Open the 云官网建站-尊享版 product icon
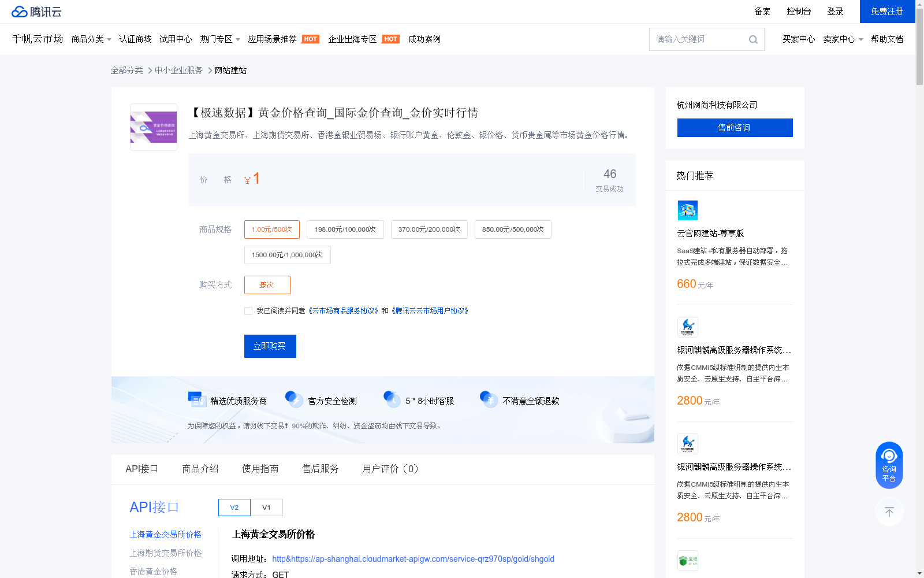The image size is (924, 578). point(688,210)
